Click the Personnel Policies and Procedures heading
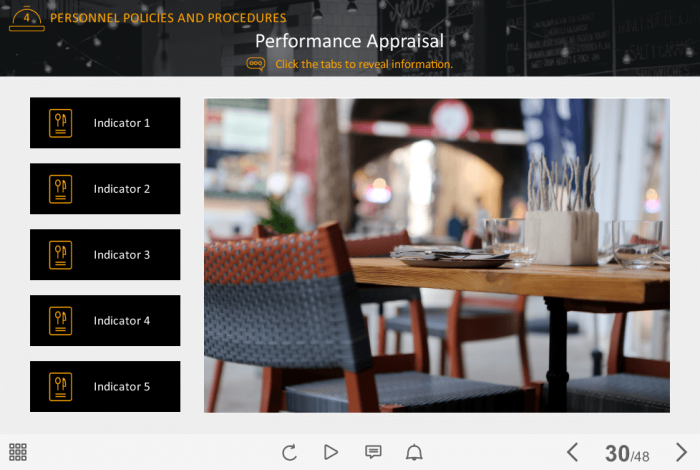 click(x=168, y=18)
